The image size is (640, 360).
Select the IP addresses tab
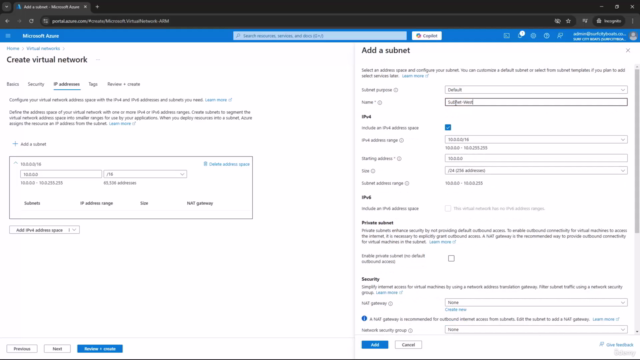click(67, 84)
